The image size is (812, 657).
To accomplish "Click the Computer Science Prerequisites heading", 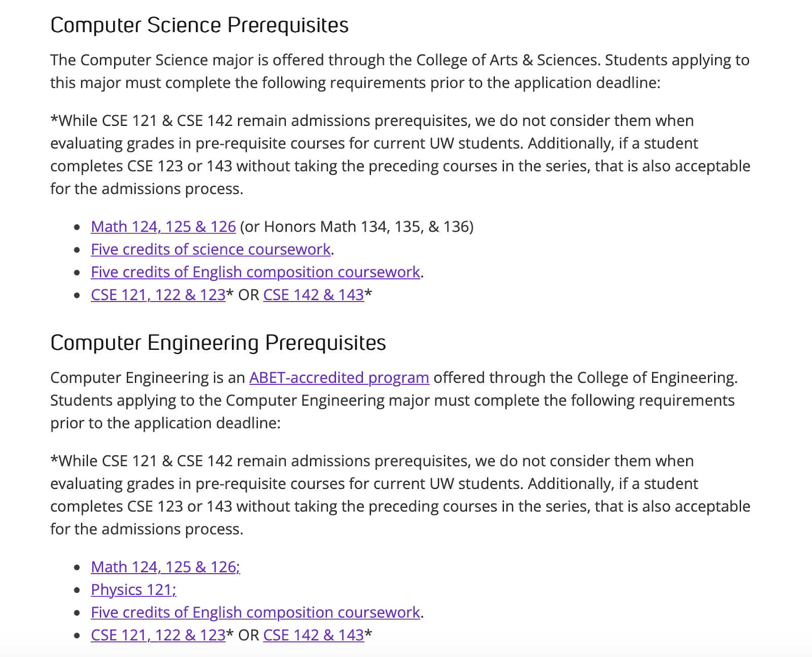I will coord(199,25).
